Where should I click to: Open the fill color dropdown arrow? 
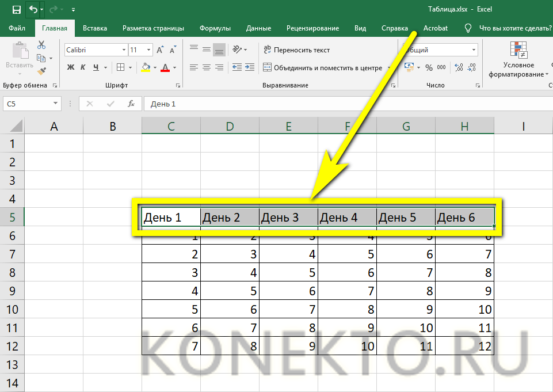[155, 67]
